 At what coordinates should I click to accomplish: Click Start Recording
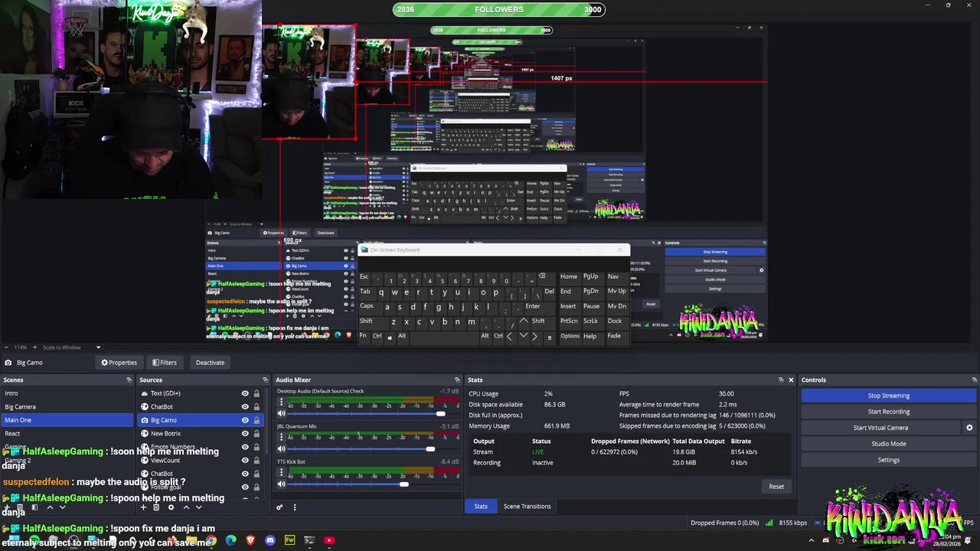(889, 412)
